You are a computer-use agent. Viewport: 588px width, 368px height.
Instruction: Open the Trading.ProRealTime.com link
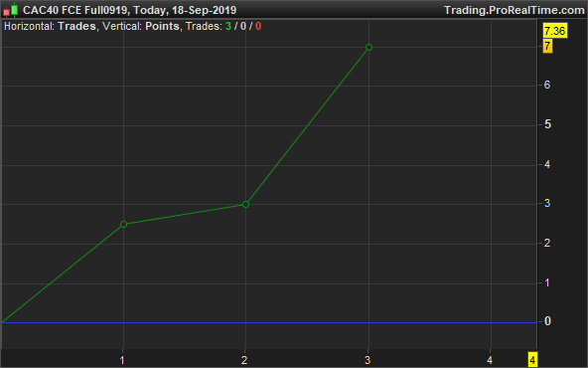click(514, 10)
